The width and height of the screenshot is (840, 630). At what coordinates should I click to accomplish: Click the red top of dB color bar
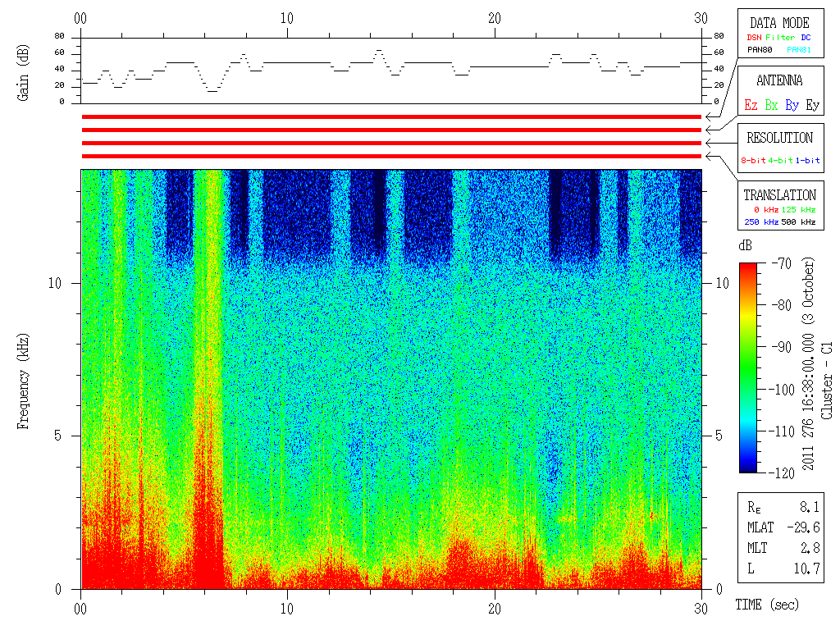748,267
